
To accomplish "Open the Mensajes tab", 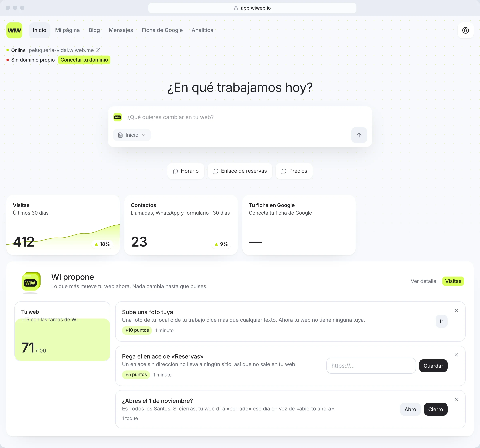I will coord(121,30).
